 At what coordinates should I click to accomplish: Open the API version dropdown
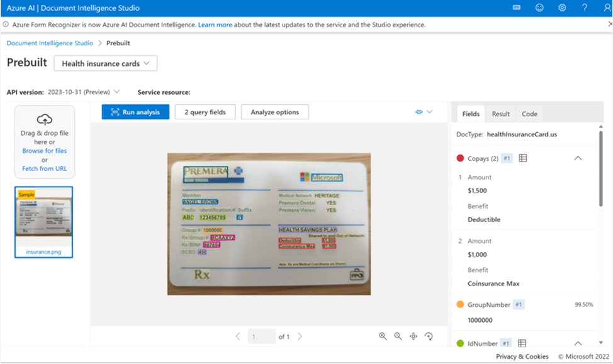pos(83,92)
